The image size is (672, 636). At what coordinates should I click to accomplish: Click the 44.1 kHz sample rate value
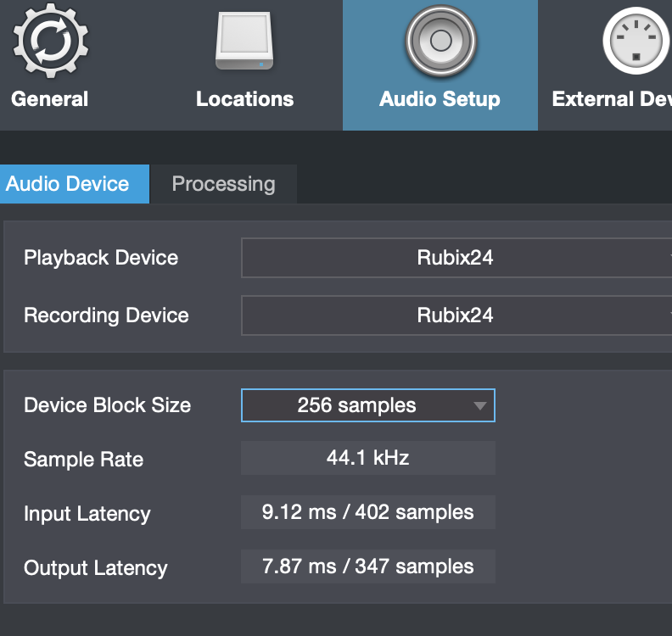pyautogui.click(x=368, y=458)
